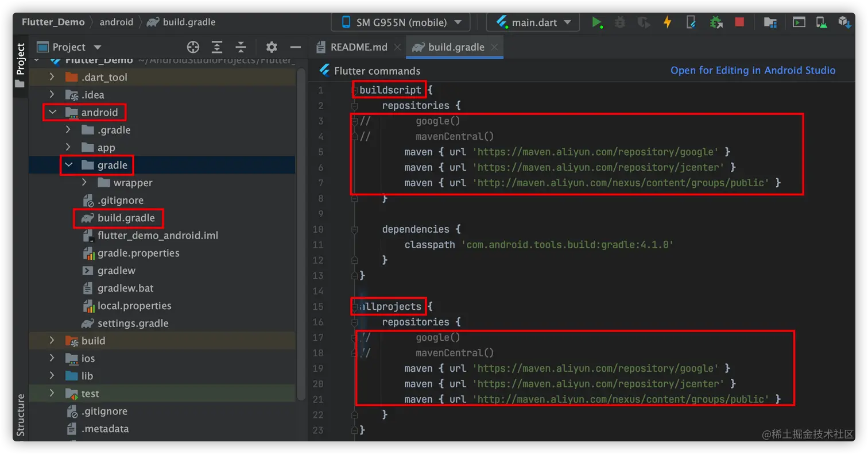
Task: Expand all items in the Project panel
Action: coord(217,47)
